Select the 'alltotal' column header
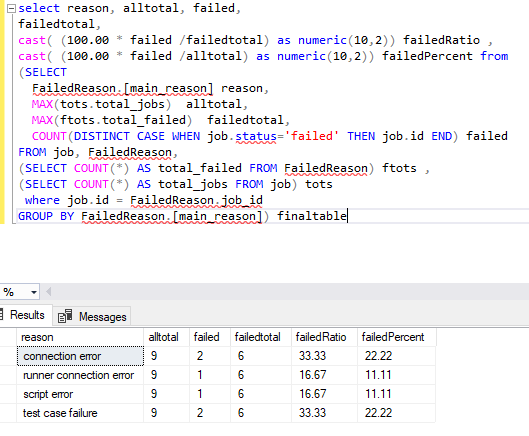 coord(166,337)
